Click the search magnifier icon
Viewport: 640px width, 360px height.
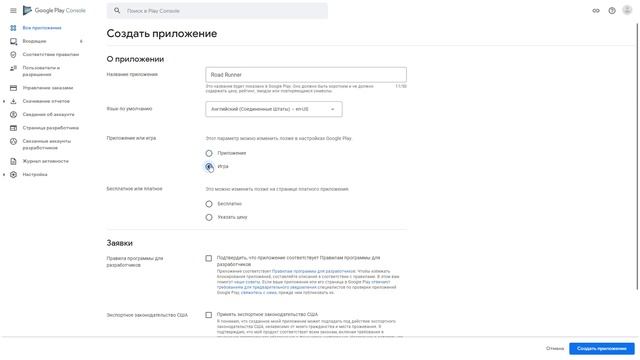117,11
